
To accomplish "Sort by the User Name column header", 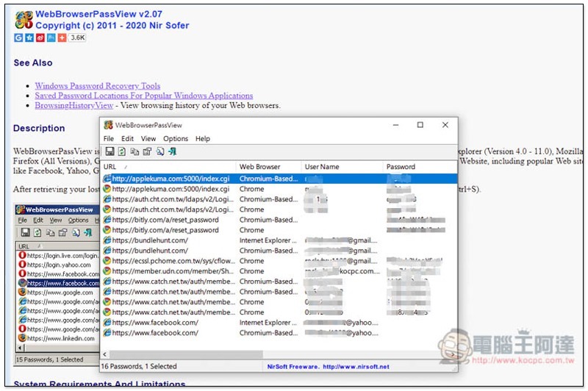I will pos(342,167).
